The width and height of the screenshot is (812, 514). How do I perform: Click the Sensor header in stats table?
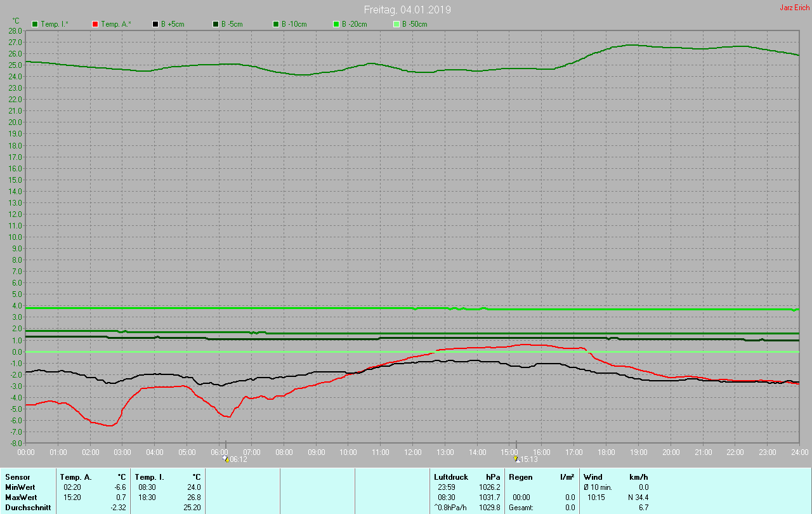pyautogui.click(x=17, y=477)
